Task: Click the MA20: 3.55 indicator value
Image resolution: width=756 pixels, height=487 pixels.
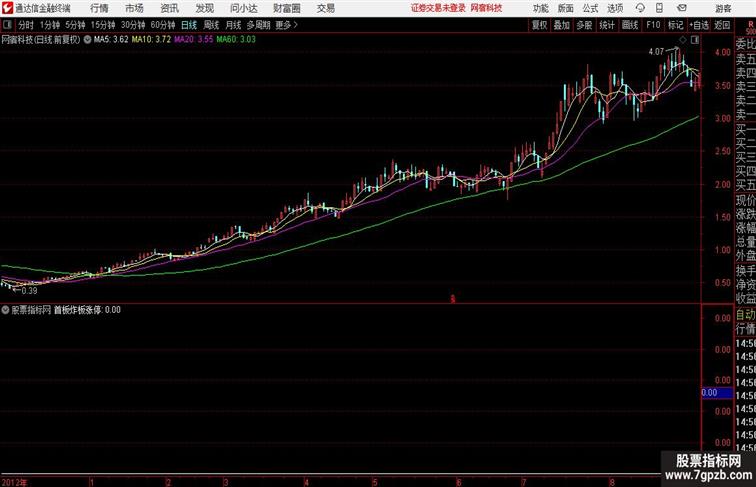Action: click(194, 40)
